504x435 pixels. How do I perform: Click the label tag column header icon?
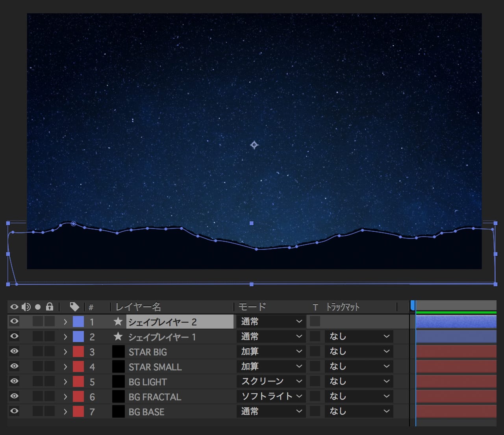74,307
